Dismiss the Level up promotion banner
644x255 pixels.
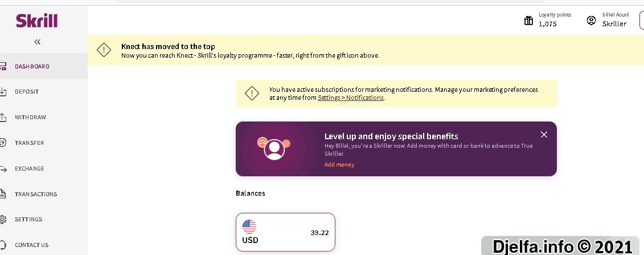[544, 135]
